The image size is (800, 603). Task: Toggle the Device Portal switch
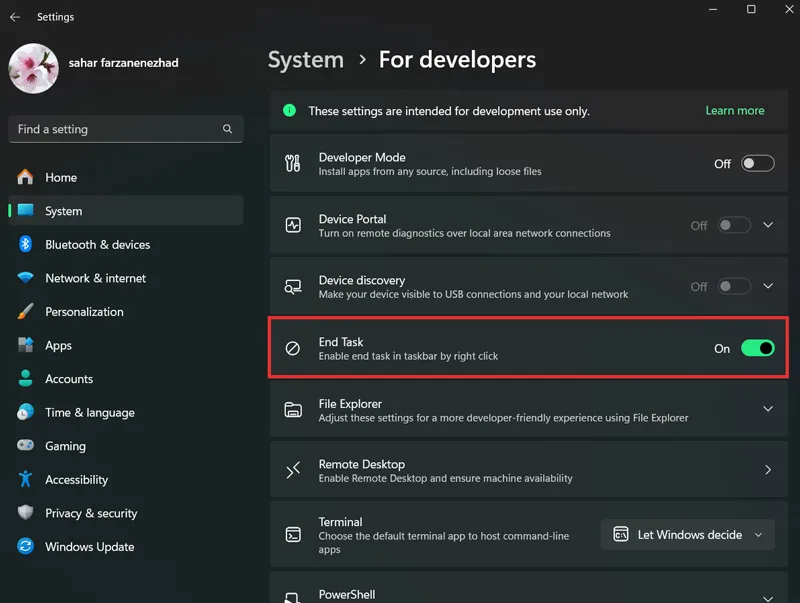pyautogui.click(x=734, y=225)
